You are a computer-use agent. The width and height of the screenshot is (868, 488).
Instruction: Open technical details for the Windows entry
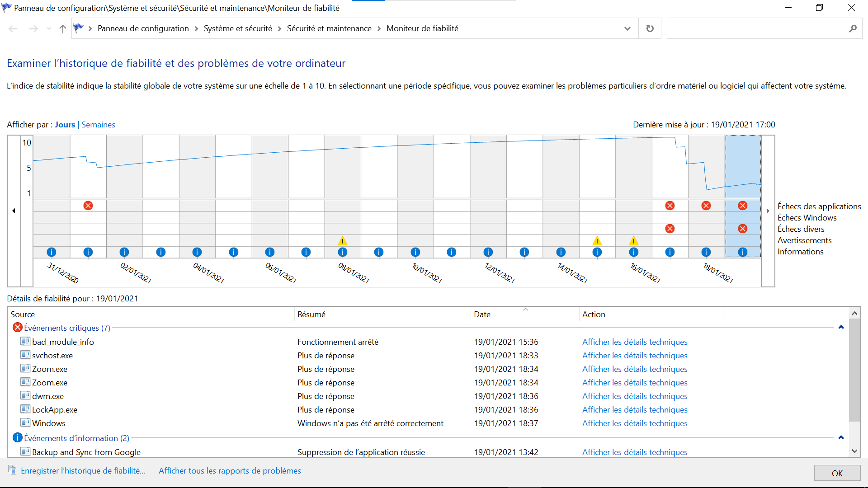point(635,423)
